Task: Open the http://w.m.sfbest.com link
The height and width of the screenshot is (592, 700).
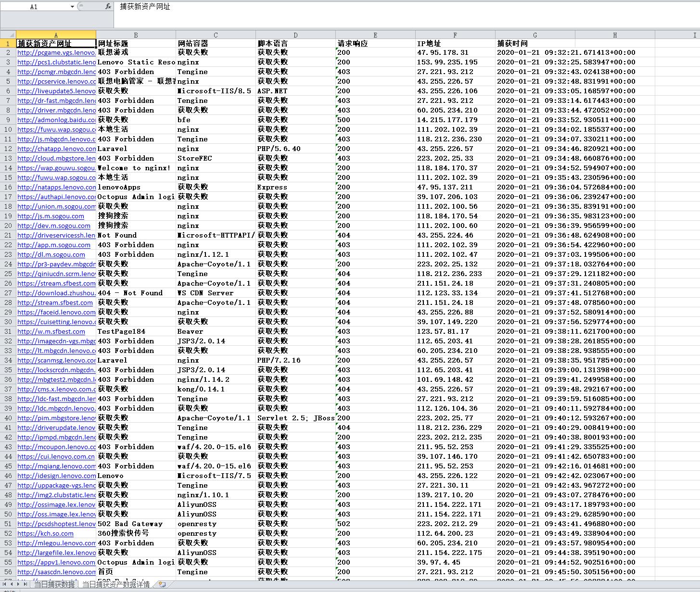Action: pyautogui.click(x=51, y=331)
